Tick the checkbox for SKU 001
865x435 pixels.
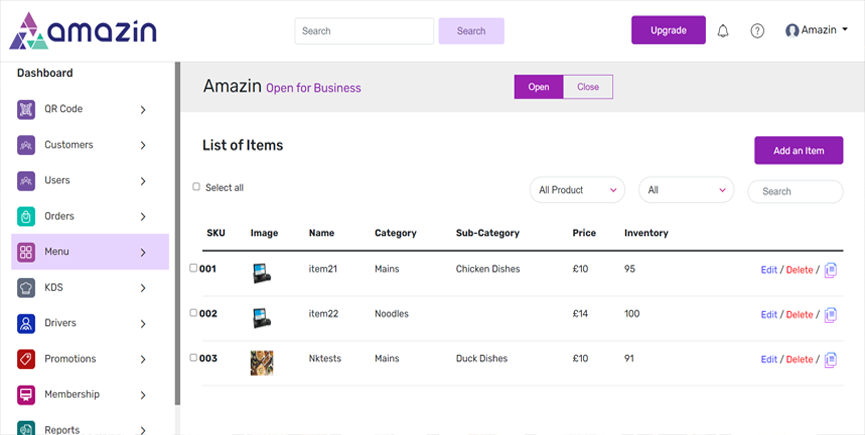point(194,268)
